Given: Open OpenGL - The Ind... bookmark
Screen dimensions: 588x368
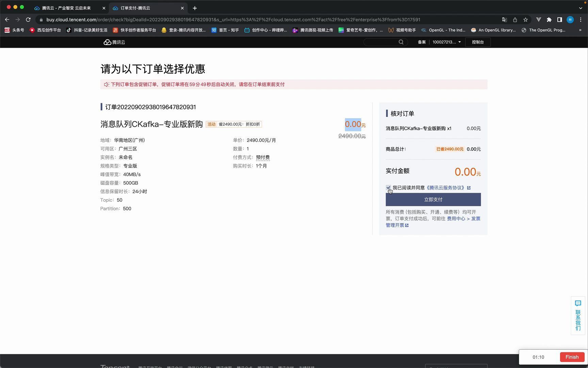Looking at the screenshot, I should click(x=443, y=30).
